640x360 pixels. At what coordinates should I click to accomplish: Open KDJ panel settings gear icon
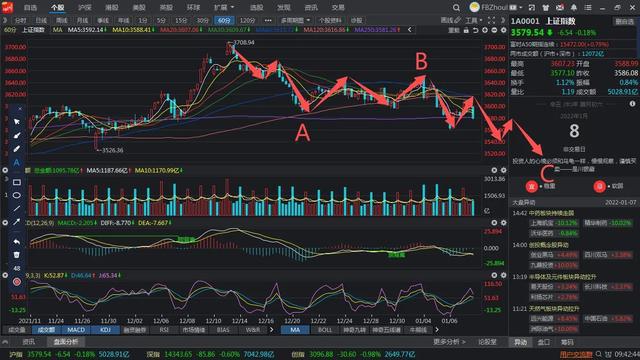[503, 276]
